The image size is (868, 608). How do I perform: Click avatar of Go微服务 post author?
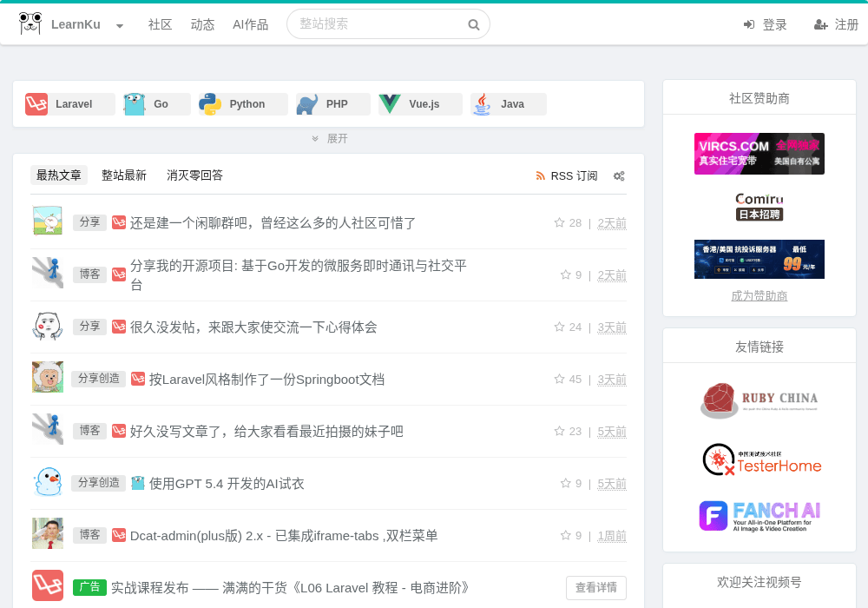(x=48, y=273)
